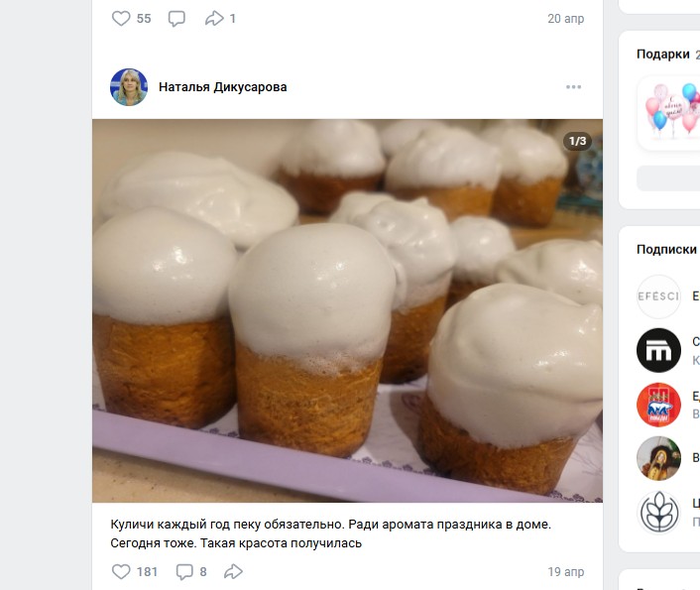Open the red logo subscription page
Viewport: 700px width, 590px height.
coord(658,405)
